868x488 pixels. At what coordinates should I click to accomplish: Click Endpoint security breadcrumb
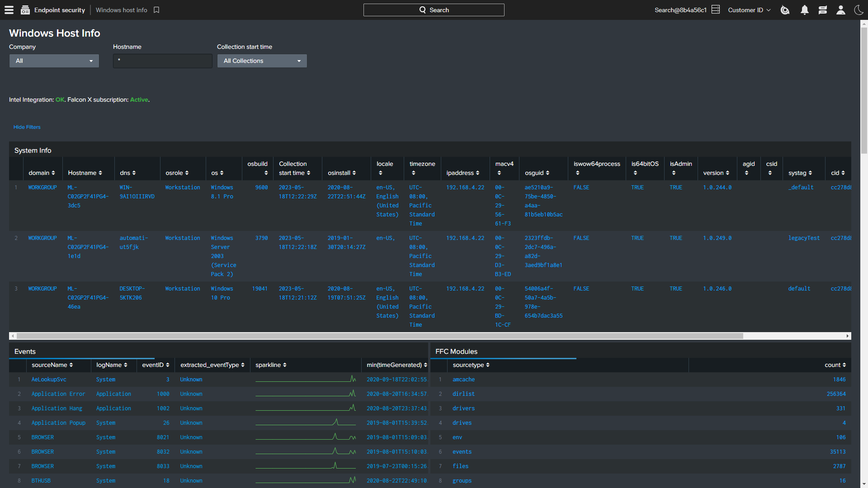(60, 10)
